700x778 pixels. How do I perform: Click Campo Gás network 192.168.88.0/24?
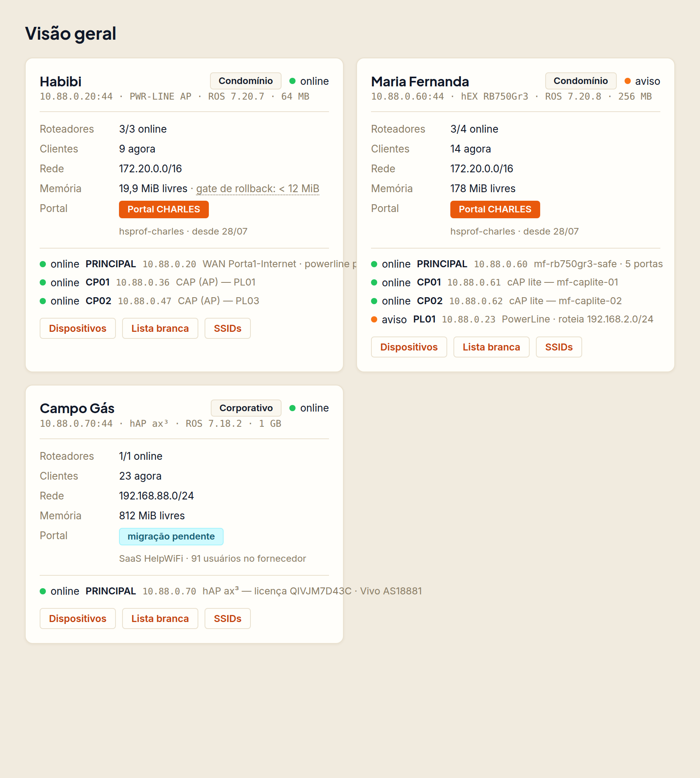tap(156, 496)
